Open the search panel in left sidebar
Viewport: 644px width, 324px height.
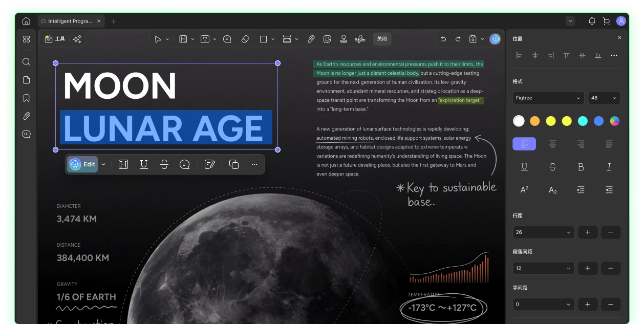pos(27,62)
